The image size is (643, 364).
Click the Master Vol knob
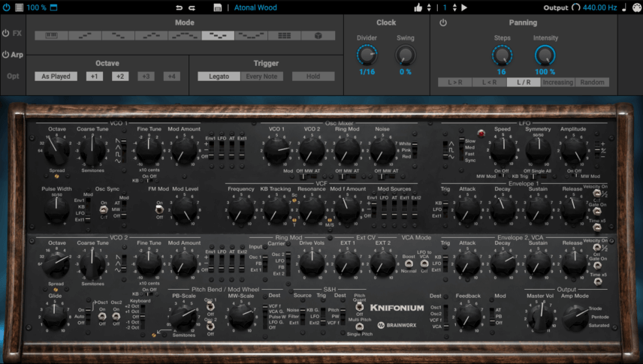point(541,317)
